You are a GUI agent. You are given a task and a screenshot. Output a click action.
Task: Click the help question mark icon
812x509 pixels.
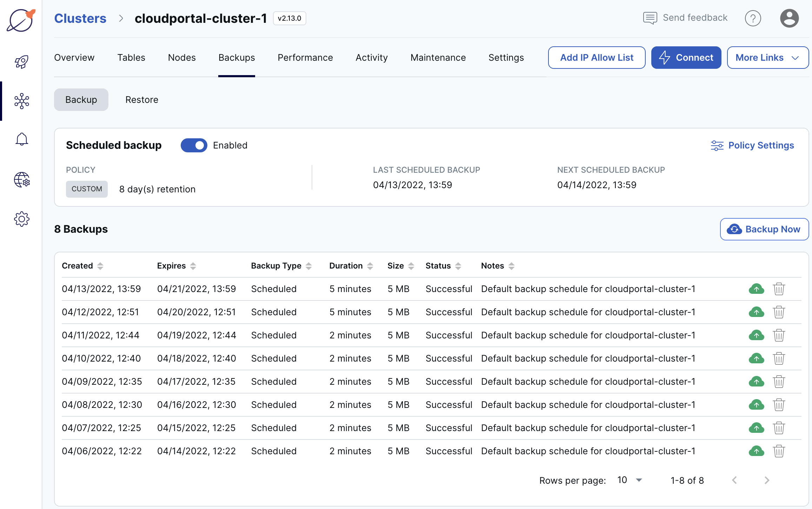(753, 18)
